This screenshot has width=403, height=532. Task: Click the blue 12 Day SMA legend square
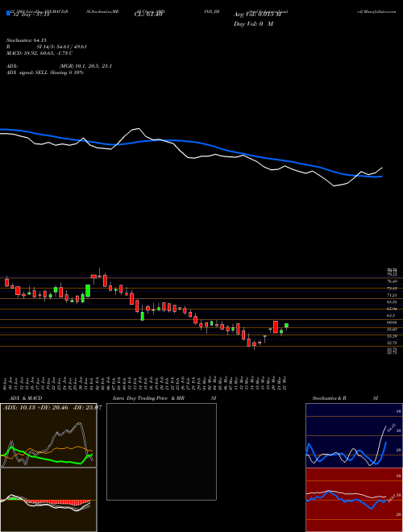[x=8, y=13]
